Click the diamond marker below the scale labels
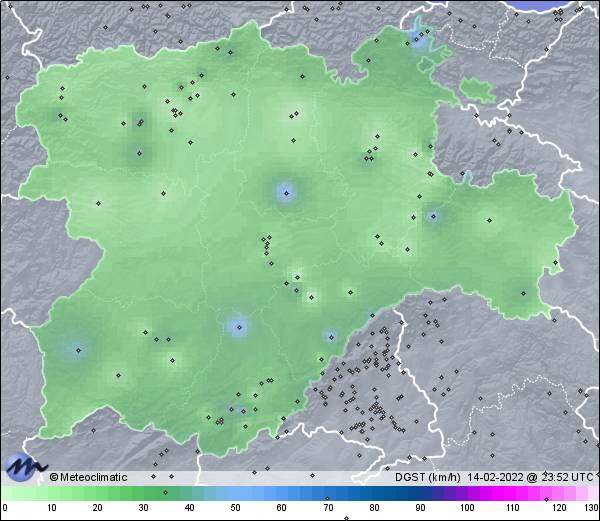 (347, 518)
